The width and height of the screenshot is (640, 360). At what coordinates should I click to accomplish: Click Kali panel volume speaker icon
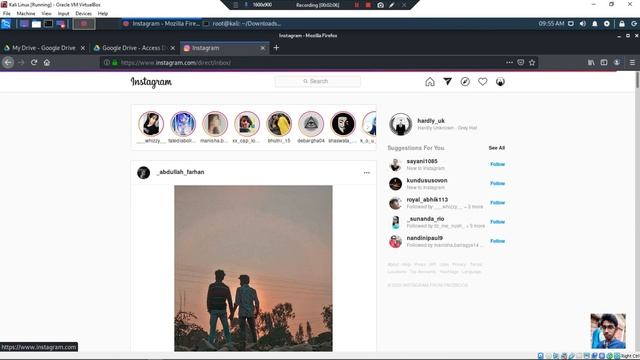[x=582, y=24]
